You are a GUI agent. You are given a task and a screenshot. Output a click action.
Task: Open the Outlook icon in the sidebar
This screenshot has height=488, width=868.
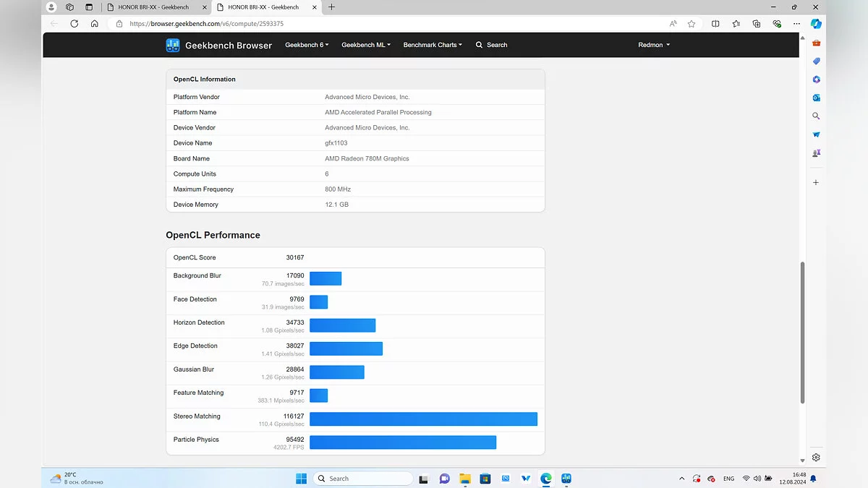(816, 98)
